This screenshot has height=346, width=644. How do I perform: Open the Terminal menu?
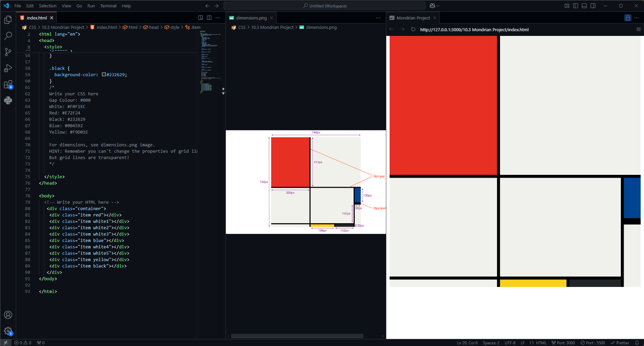coord(108,5)
